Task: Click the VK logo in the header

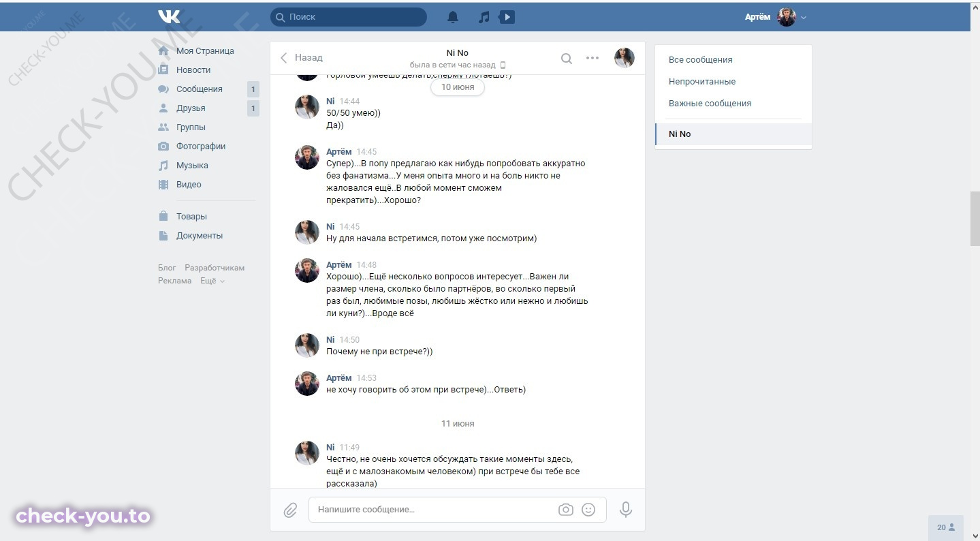Action: click(169, 17)
